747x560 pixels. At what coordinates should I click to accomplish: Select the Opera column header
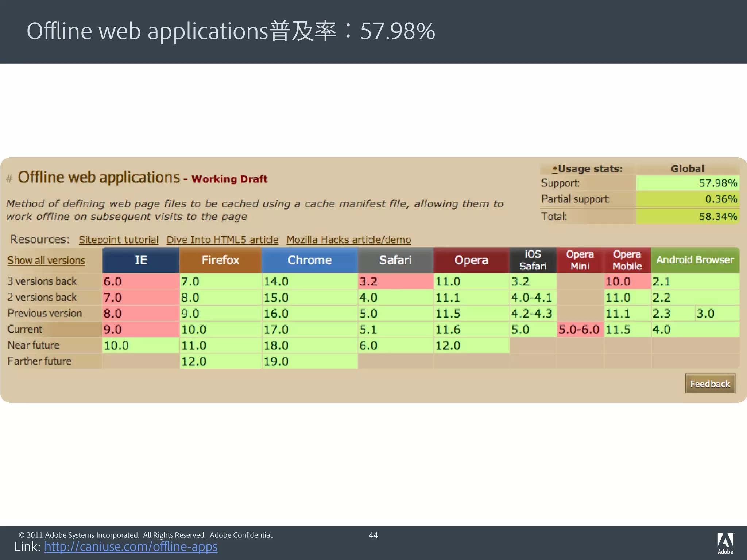pyautogui.click(x=471, y=260)
